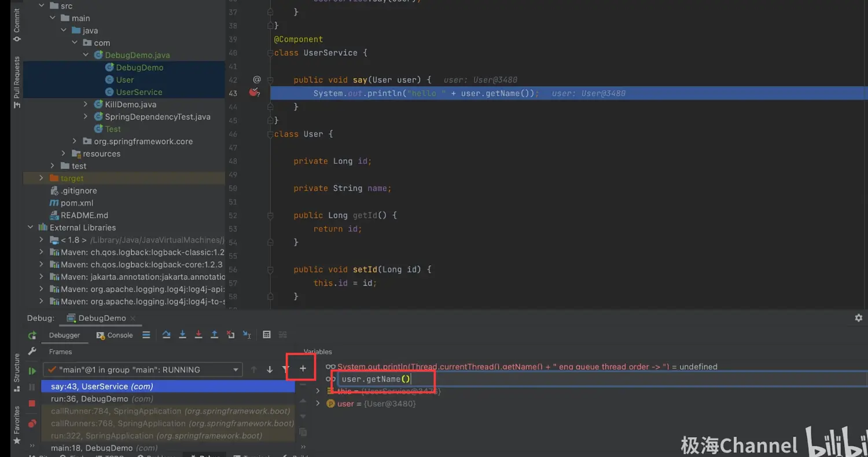Expand the user variable node

318,404
